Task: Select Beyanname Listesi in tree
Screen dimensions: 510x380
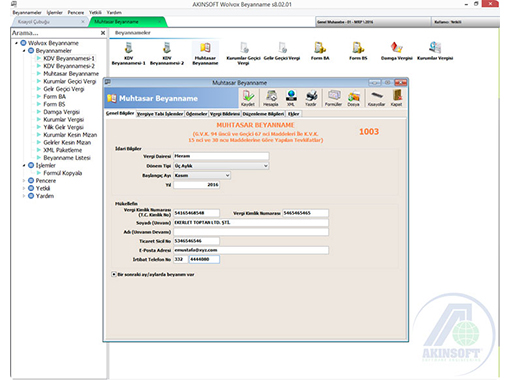Action: pos(67,158)
